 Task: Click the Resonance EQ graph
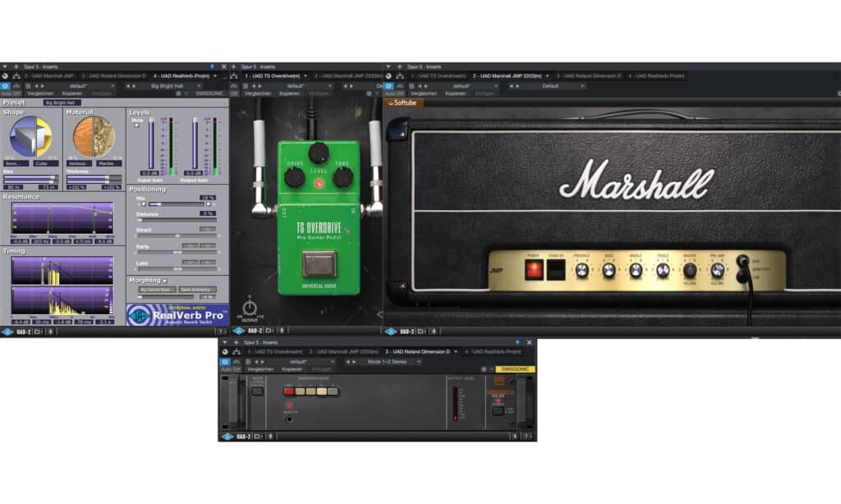[62, 218]
